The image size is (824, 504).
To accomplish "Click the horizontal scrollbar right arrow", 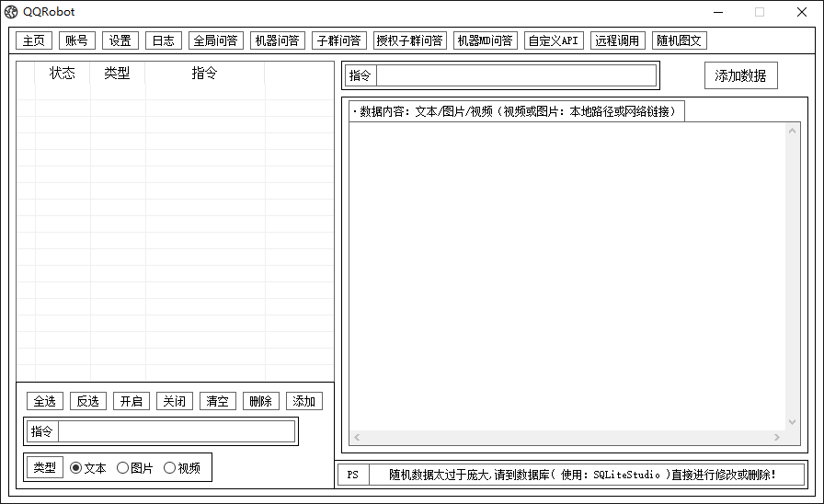I will pos(778,438).
